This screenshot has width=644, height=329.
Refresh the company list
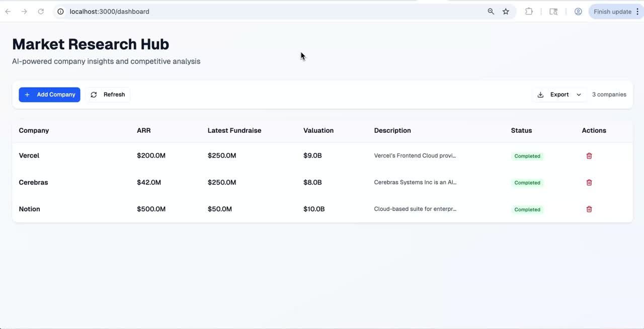pos(108,95)
